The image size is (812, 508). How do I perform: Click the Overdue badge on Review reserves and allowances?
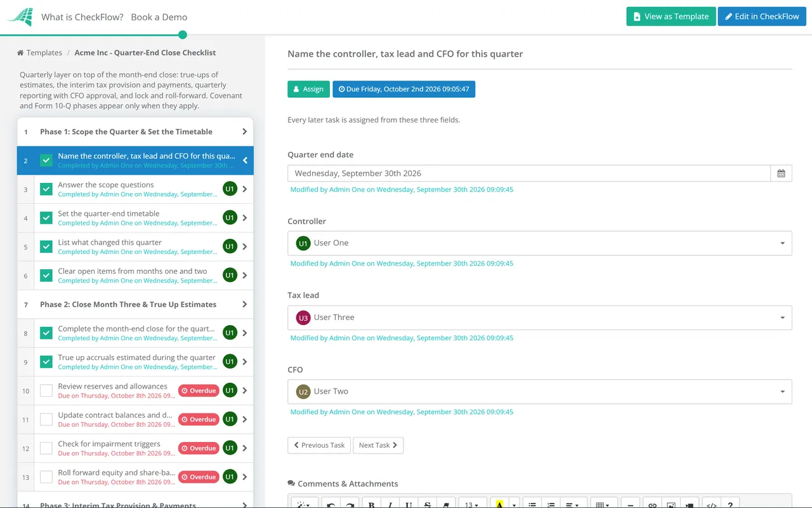point(199,391)
